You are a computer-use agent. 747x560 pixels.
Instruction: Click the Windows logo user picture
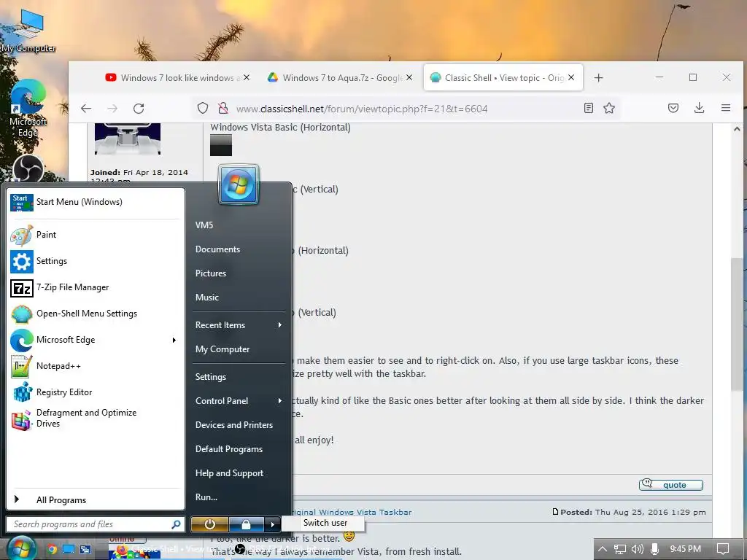239,184
